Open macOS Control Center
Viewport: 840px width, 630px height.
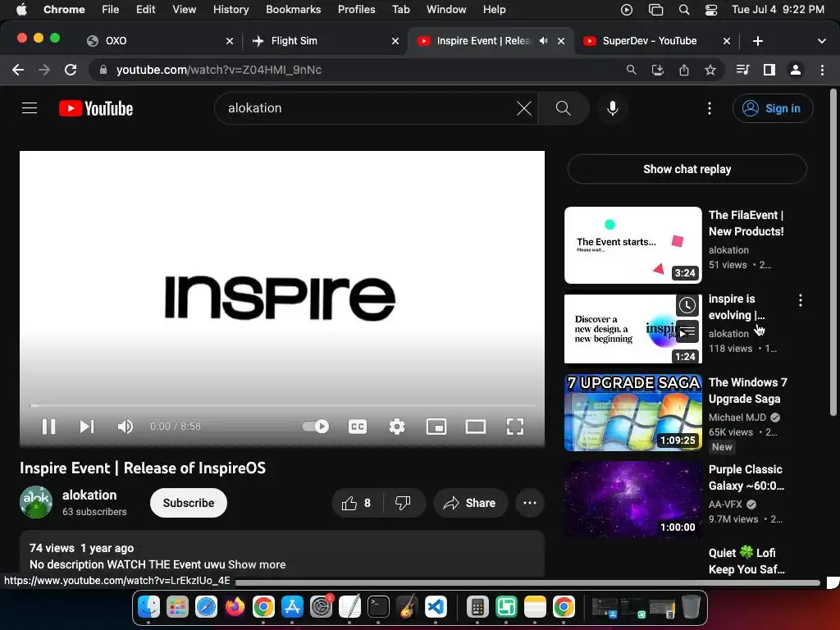click(711, 9)
